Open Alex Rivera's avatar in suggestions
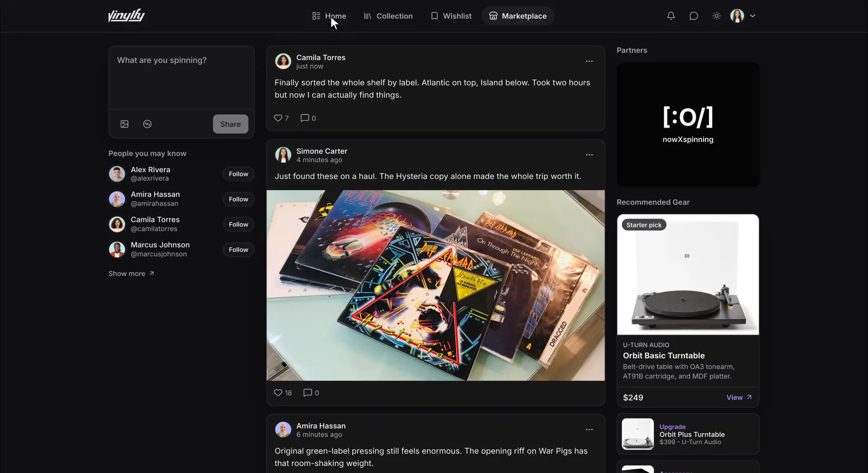Viewport: 868px width, 473px height. click(117, 174)
